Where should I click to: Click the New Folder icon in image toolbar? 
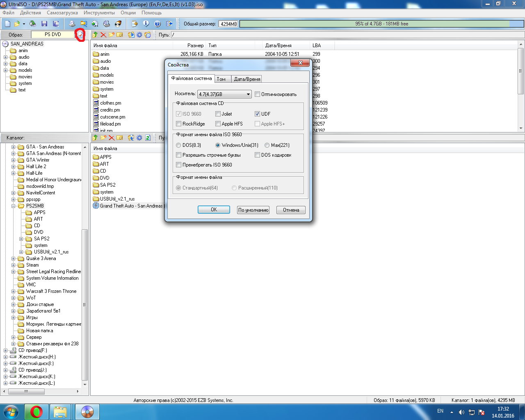point(112,35)
